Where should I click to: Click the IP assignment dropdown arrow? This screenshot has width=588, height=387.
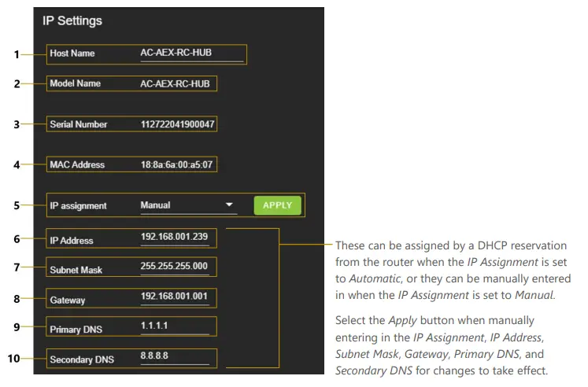click(230, 205)
